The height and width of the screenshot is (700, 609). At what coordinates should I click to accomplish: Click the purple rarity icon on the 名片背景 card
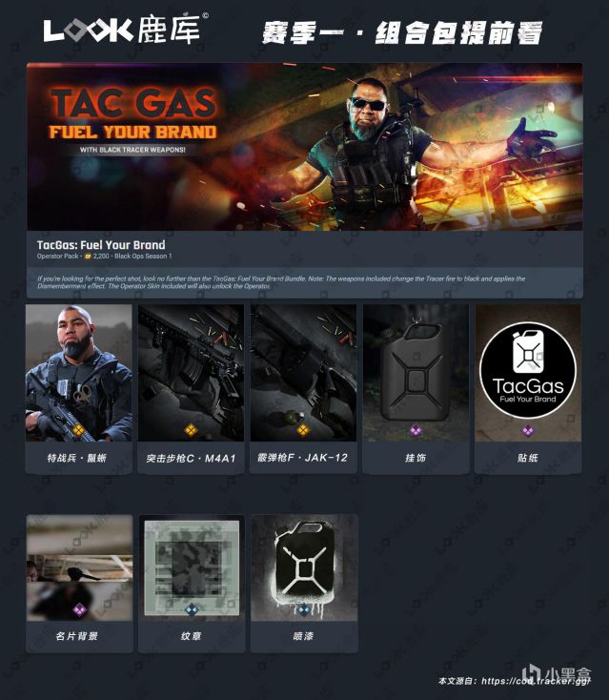pyautogui.click(x=79, y=609)
